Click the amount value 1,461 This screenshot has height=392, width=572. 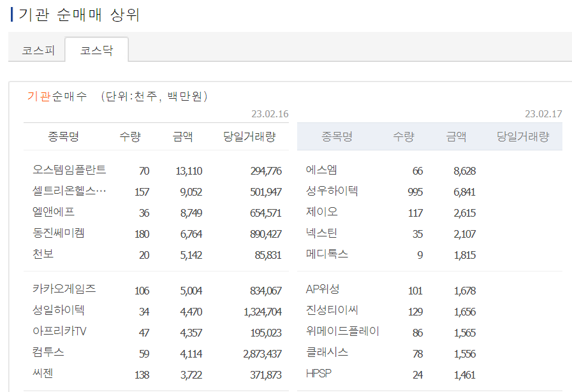(465, 375)
